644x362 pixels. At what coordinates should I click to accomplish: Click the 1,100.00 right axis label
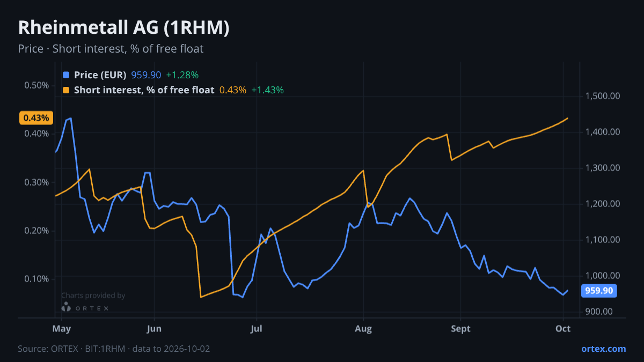click(x=602, y=240)
